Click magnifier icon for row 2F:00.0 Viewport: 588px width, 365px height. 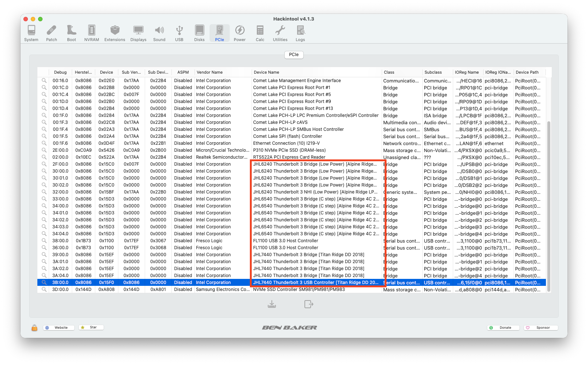click(44, 164)
